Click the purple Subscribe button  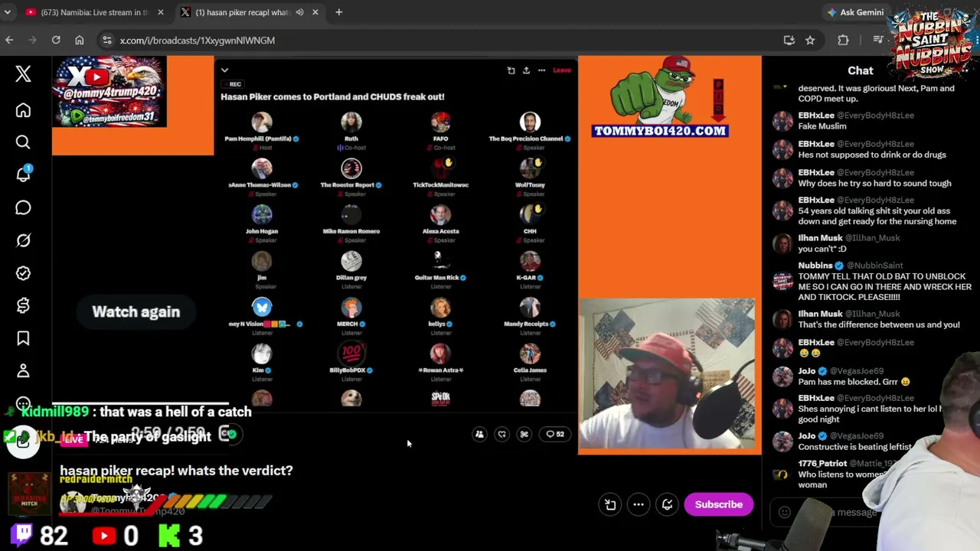[x=719, y=504]
